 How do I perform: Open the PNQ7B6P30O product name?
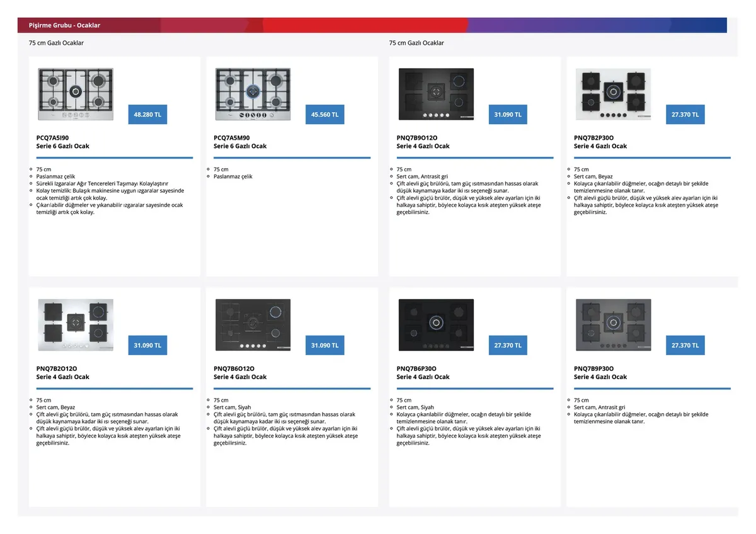(416, 368)
